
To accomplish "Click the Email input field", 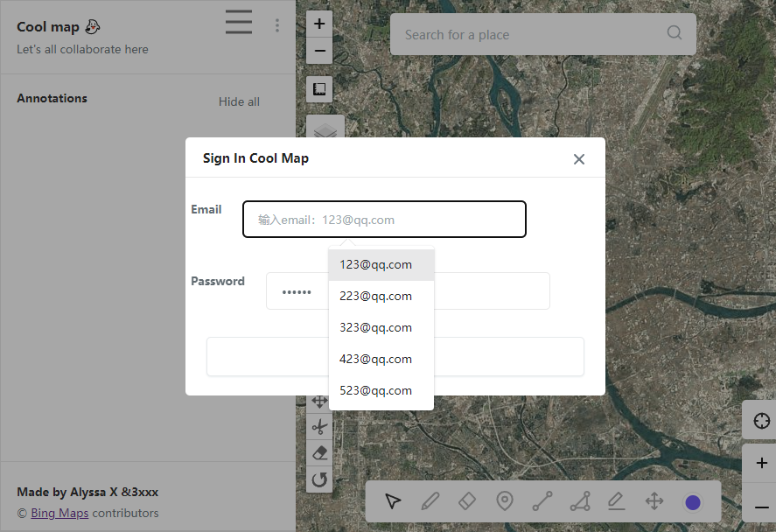I will click(x=384, y=220).
